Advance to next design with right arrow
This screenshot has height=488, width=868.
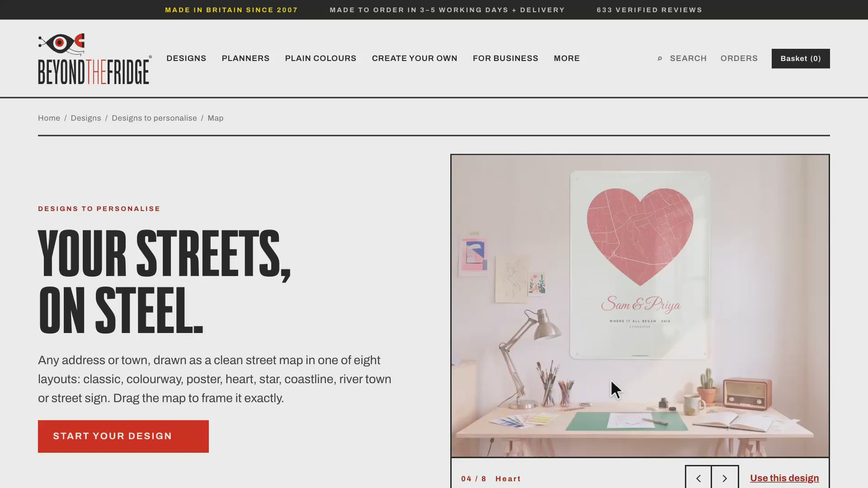pos(725,478)
